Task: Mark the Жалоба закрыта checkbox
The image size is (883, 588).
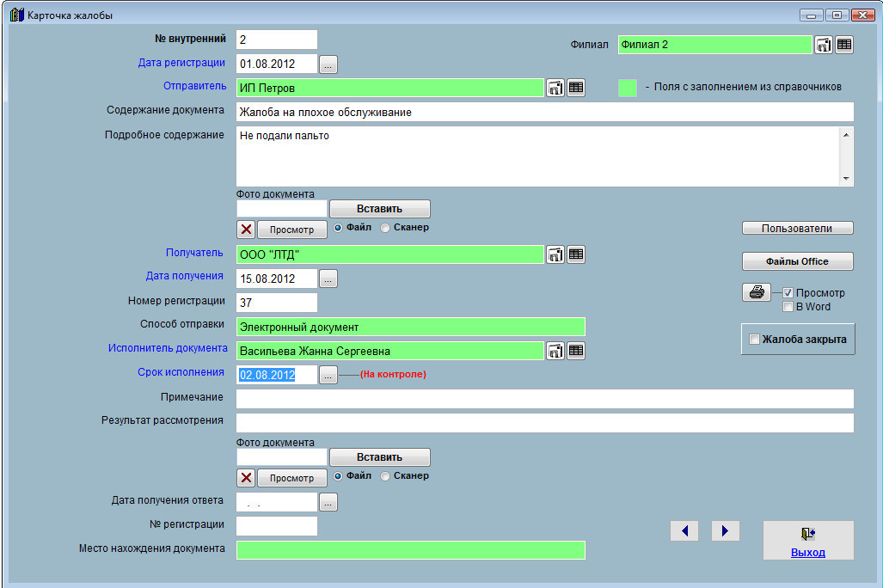Action: (754, 339)
